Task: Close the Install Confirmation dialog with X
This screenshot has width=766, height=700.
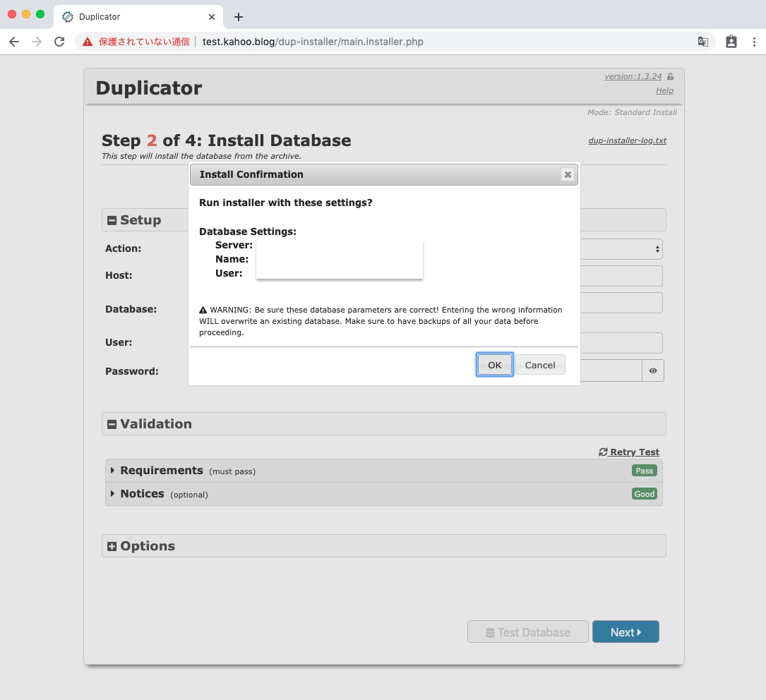Action: (x=567, y=175)
